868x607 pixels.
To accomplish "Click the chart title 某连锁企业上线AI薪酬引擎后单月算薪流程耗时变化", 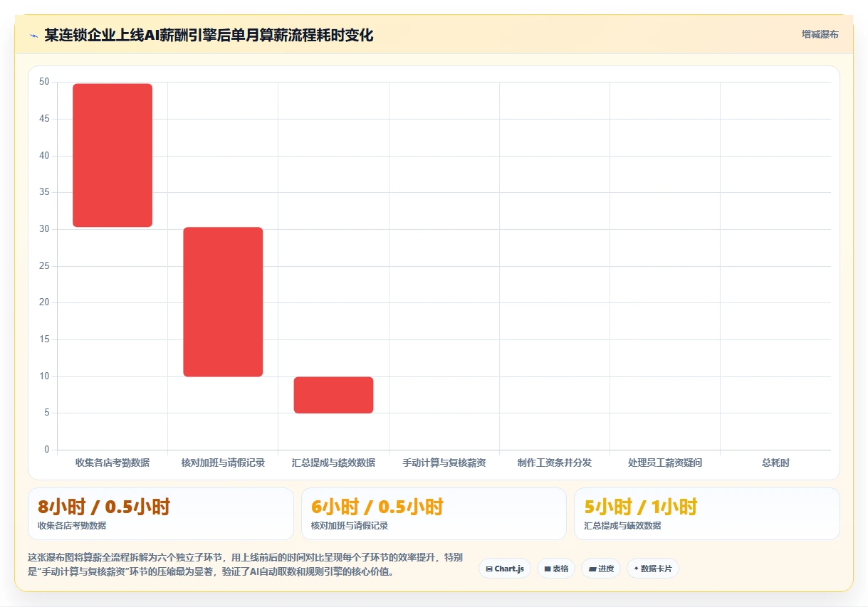I will click(x=209, y=35).
